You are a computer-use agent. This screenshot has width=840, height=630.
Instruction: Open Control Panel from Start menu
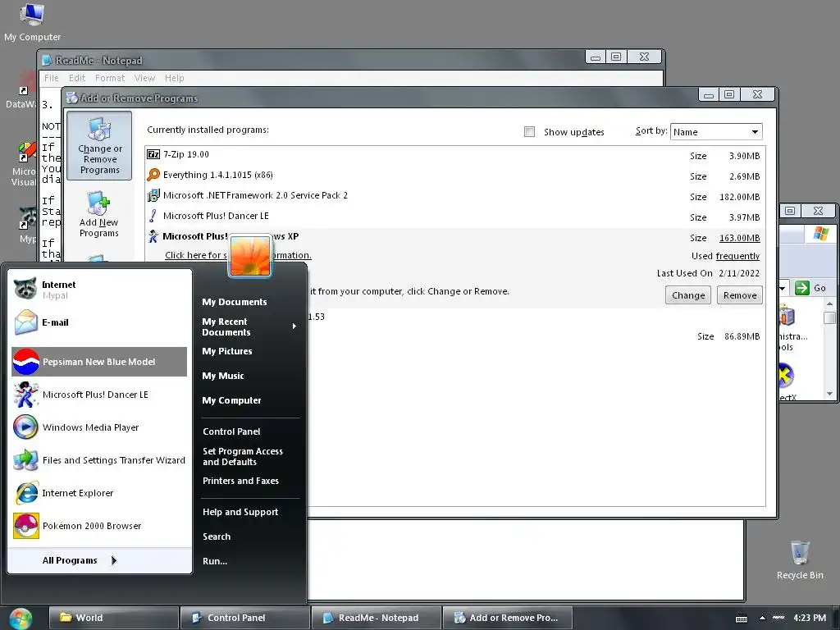click(x=231, y=431)
